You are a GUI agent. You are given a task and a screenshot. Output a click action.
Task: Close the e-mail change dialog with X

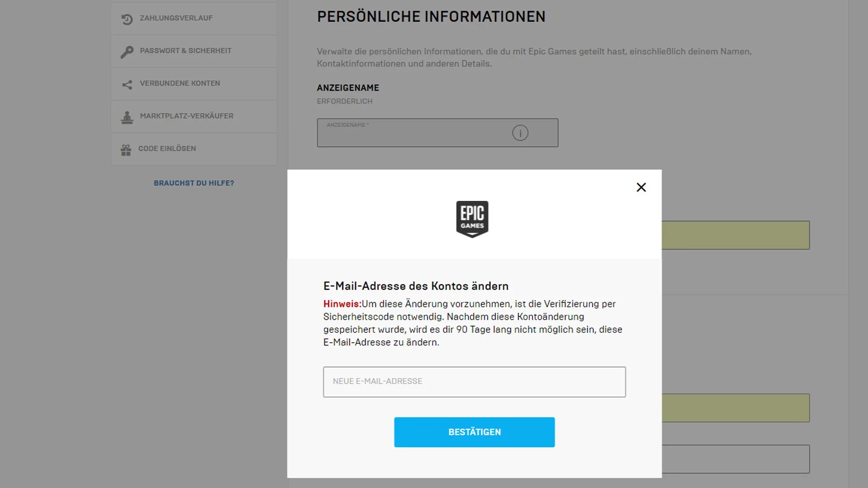[641, 187]
